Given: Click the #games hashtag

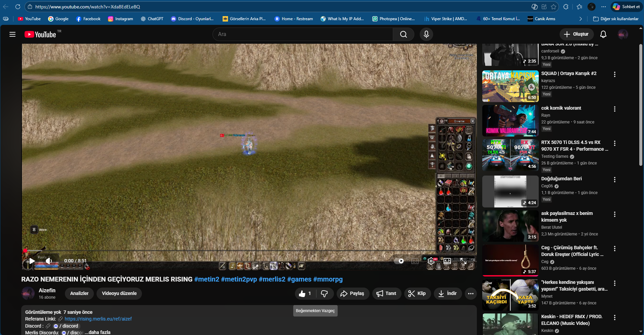Looking at the screenshot, I should tap(299, 280).
